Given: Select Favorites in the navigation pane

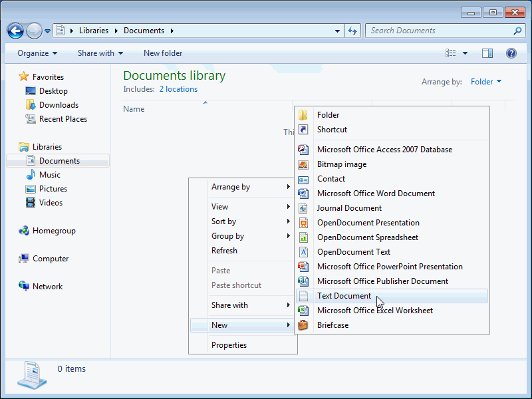Looking at the screenshot, I should (48, 77).
